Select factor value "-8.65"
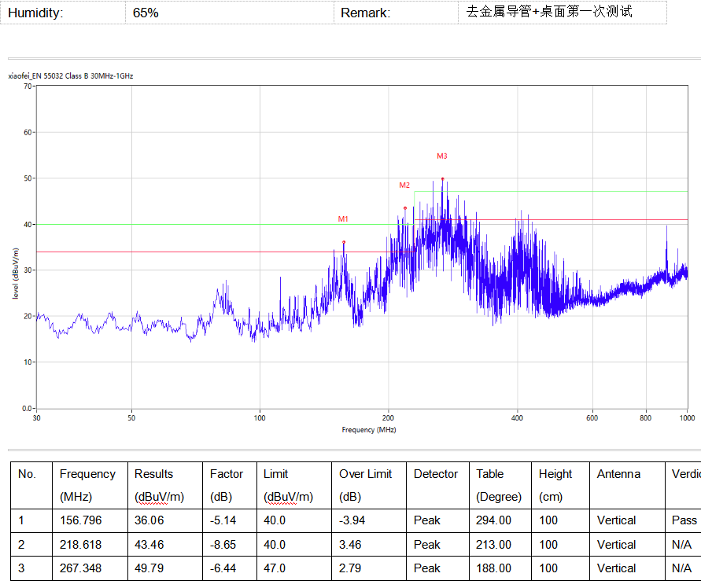Screen dimensions: 701x588 pyautogui.click(x=223, y=545)
